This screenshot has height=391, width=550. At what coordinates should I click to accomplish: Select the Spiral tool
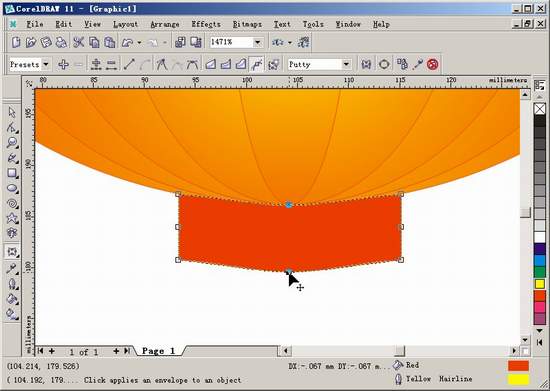point(12,203)
